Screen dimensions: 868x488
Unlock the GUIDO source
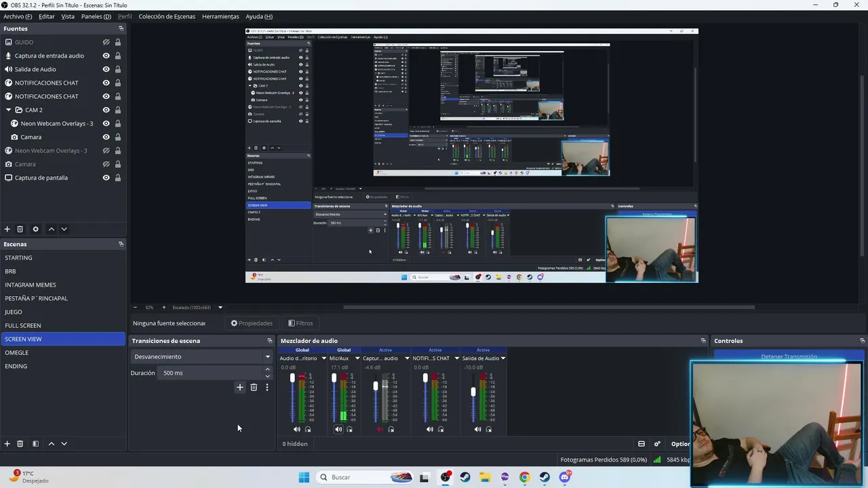118,42
